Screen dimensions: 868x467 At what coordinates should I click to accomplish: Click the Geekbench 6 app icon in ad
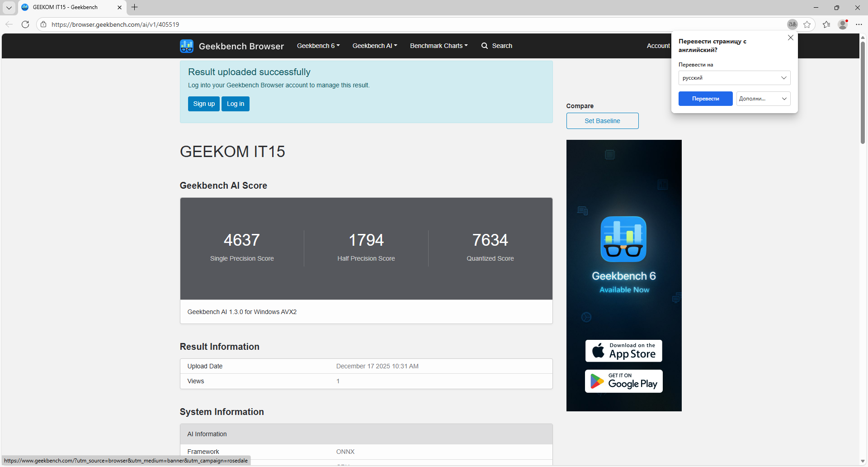point(623,239)
